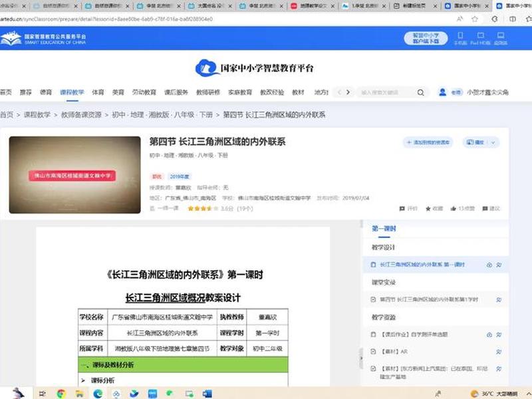
Task: Click the lesson video thumbnail
Action: tap(75, 175)
